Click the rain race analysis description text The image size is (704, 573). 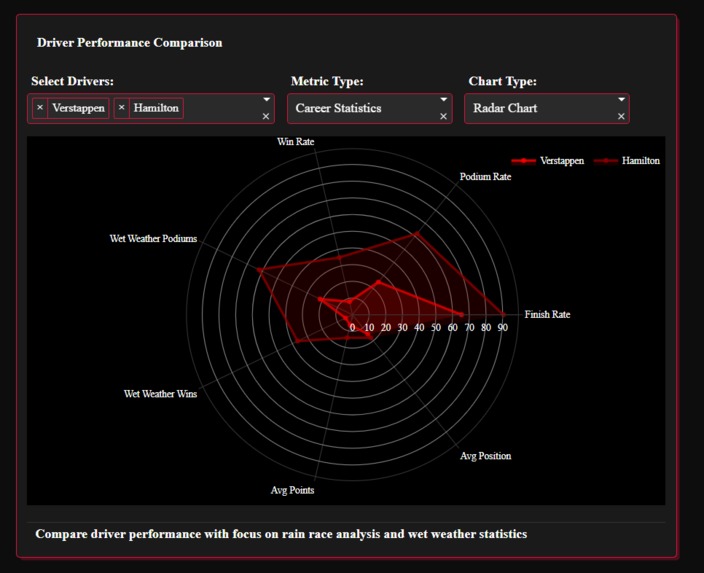tap(281, 534)
